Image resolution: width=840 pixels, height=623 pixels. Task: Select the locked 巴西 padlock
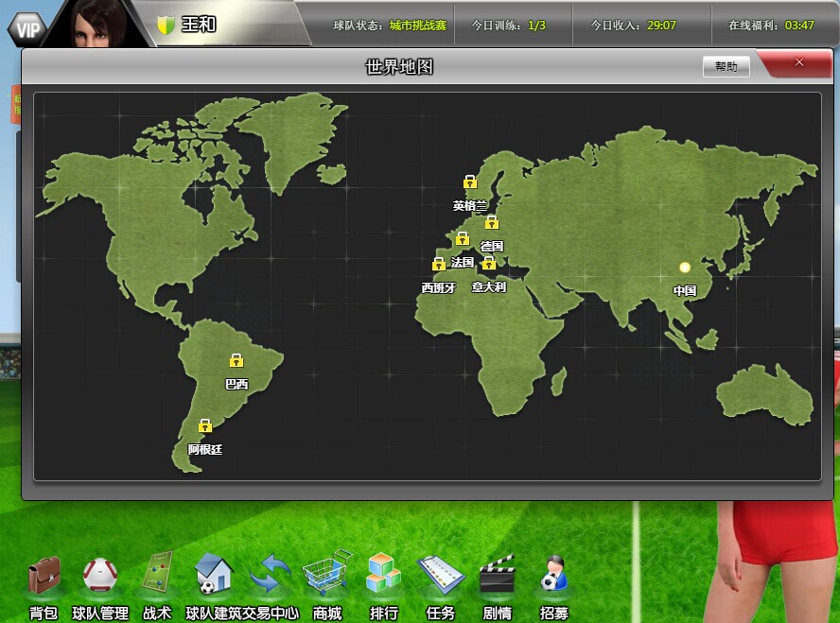(236, 361)
